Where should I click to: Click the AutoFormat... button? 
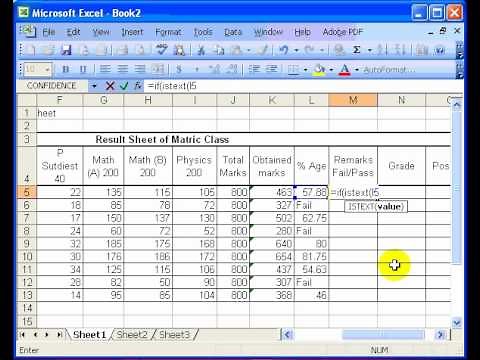(x=389, y=69)
